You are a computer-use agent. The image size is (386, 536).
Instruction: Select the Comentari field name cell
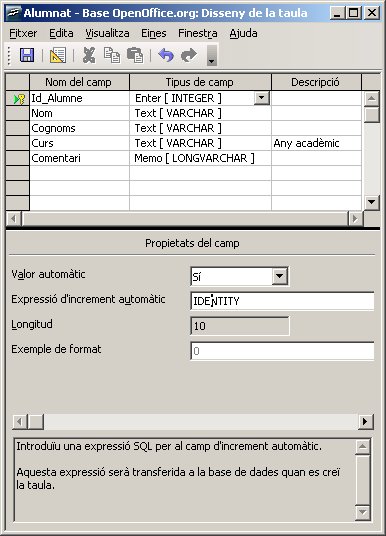(79, 158)
